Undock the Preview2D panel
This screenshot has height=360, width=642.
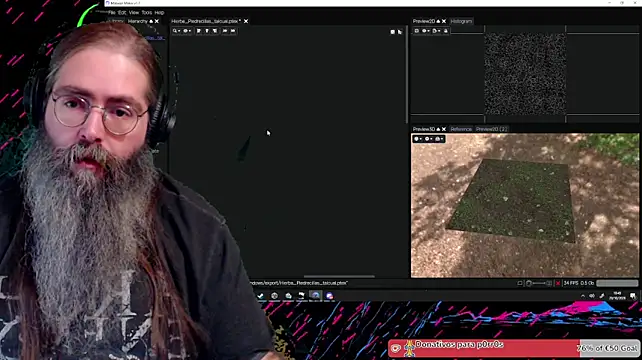pos(438,21)
